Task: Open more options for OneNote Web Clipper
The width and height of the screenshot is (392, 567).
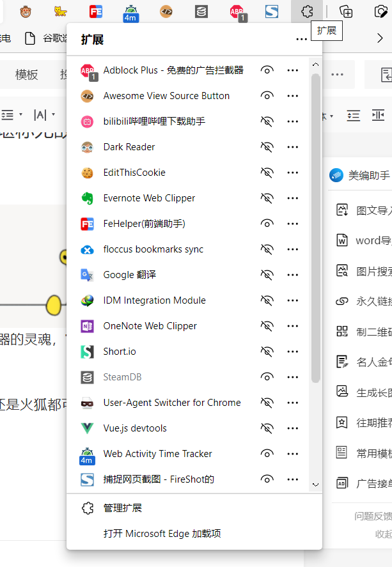Action: pyautogui.click(x=292, y=326)
